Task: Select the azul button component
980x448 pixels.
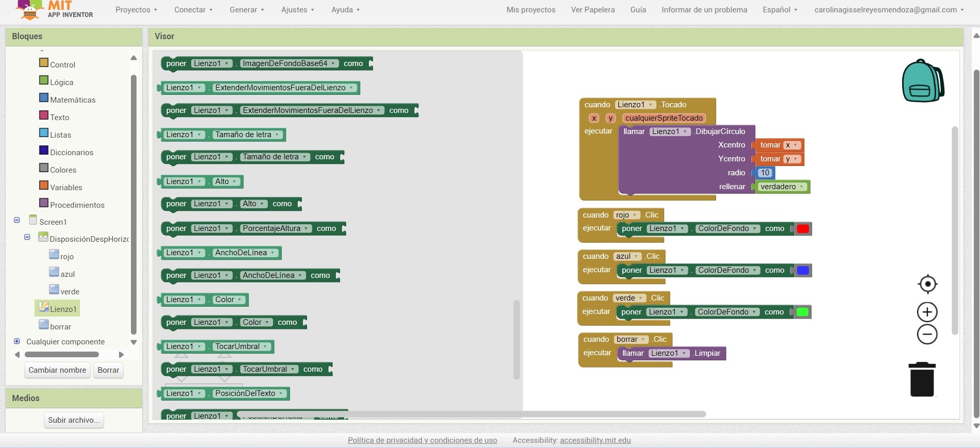Action: coord(62,274)
